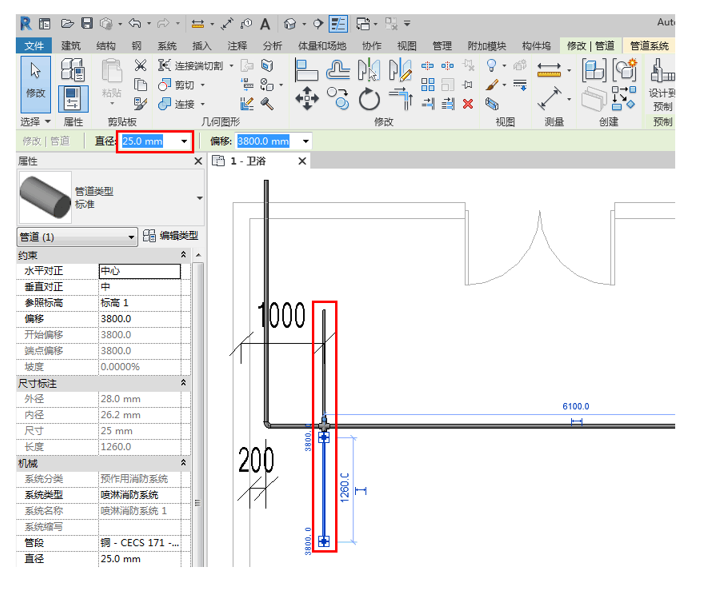Viewport: 702px width, 593px height.
Task: Click the 系统类型 喷淋消防系统 field
Action: tap(140, 495)
